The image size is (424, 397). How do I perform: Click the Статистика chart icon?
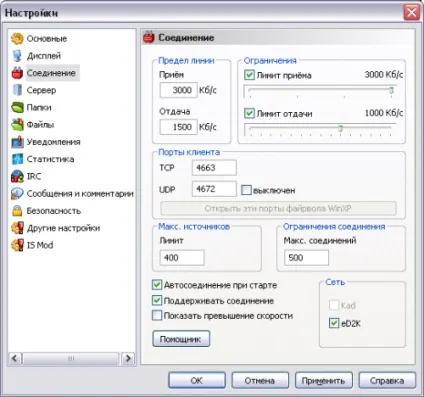[17, 159]
